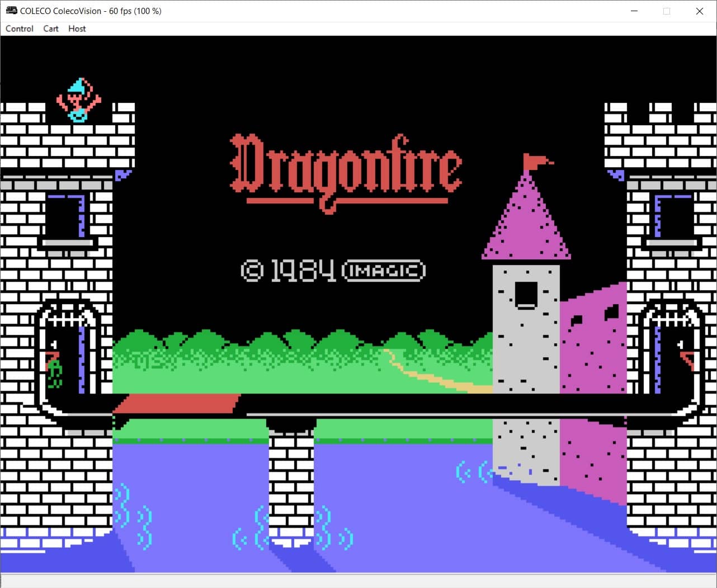The image size is (717, 588).
Task: Click the purple cone-shaped tower roof
Action: pos(526,224)
